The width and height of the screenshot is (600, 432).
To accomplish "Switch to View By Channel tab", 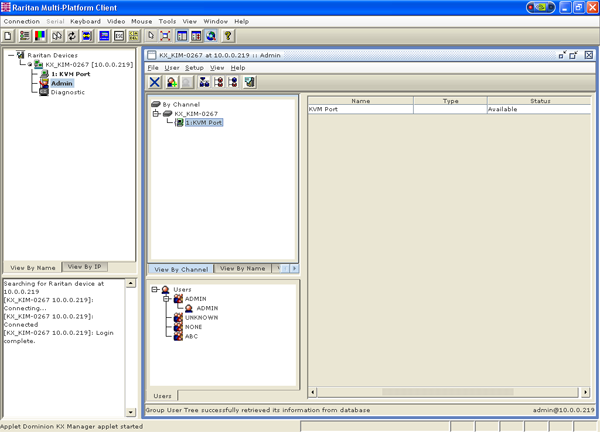I will pyautogui.click(x=181, y=269).
